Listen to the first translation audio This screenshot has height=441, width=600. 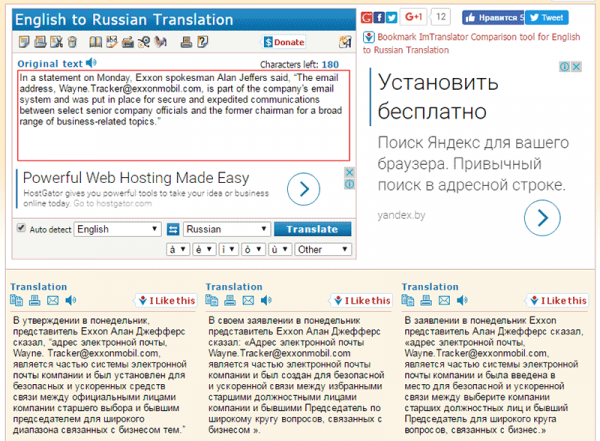(x=71, y=301)
